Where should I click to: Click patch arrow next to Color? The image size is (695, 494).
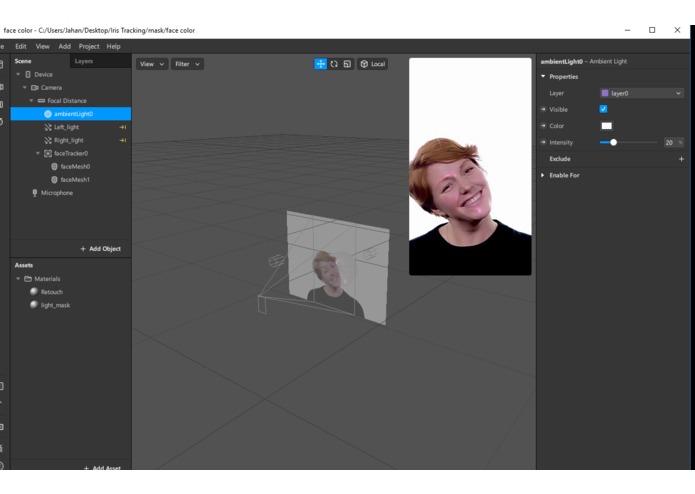pos(543,126)
